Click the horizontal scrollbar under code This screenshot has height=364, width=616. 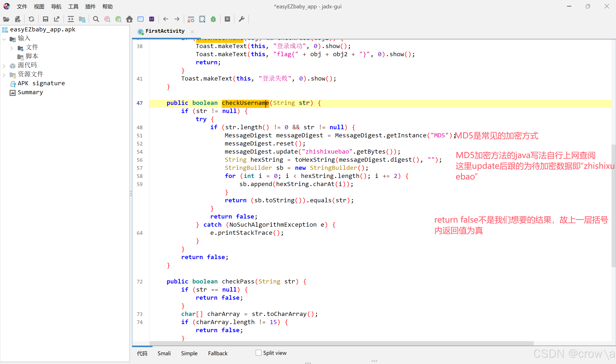341,343
